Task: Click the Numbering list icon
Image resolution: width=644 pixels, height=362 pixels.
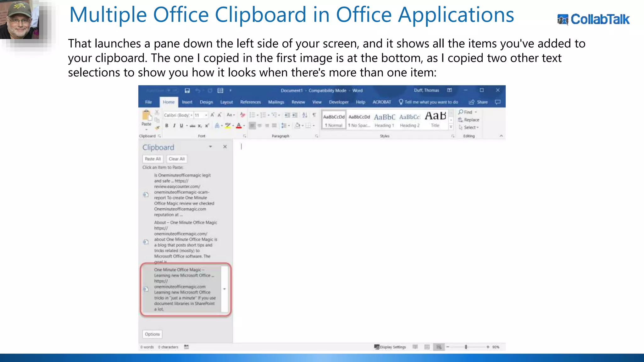Action: (263, 115)
